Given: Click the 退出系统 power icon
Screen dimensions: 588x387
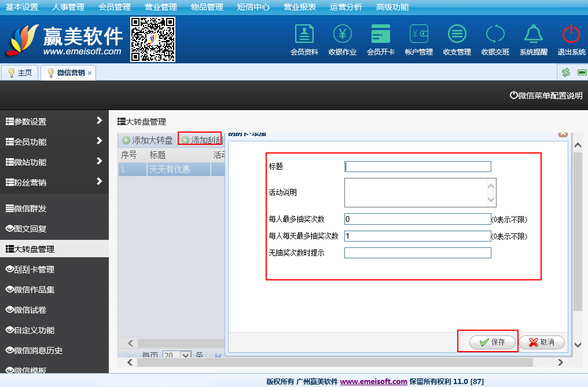Looking at the screenshot, I should click(x=571, y=35).
